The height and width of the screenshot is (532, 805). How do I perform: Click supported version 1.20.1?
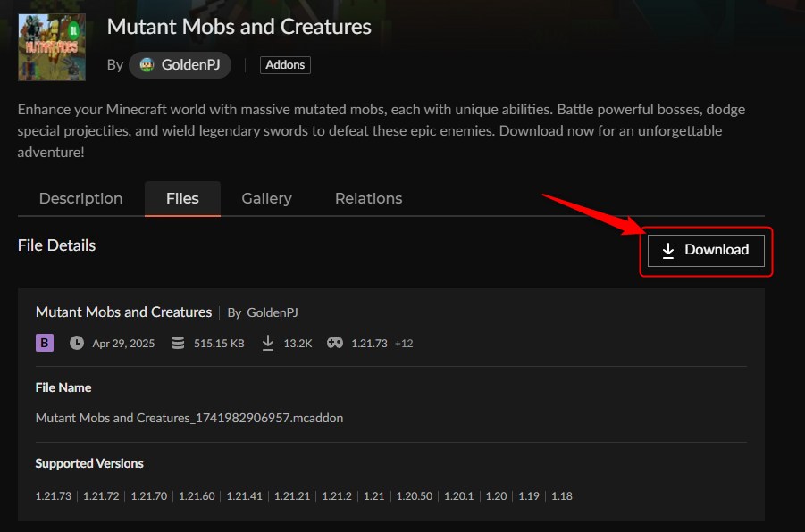click(459, 496)
